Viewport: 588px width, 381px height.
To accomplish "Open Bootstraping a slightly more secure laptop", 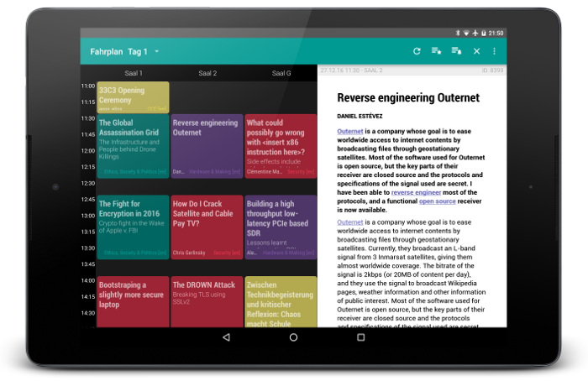I will (133, 302).
